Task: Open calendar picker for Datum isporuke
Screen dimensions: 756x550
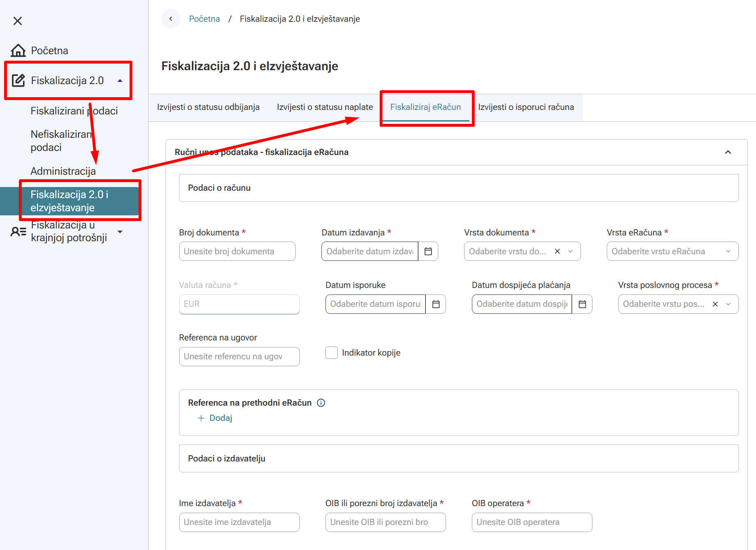Action: (x=436, y=304)
